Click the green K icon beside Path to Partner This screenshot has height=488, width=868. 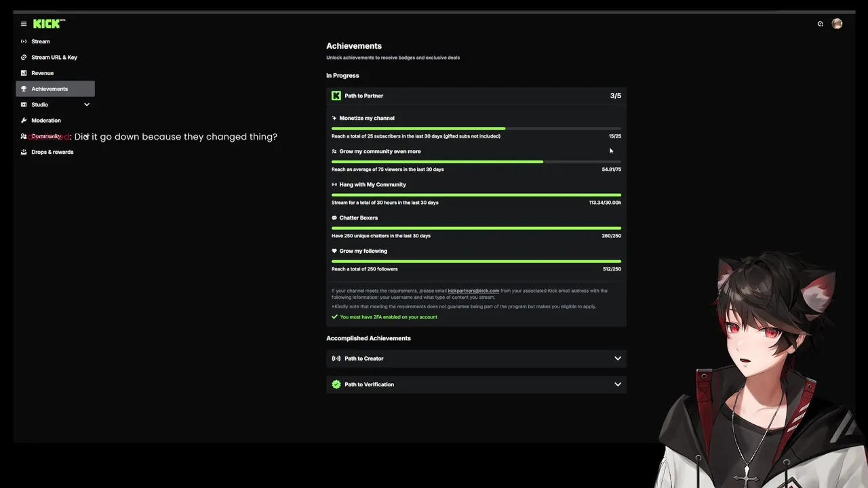[336, 96]
